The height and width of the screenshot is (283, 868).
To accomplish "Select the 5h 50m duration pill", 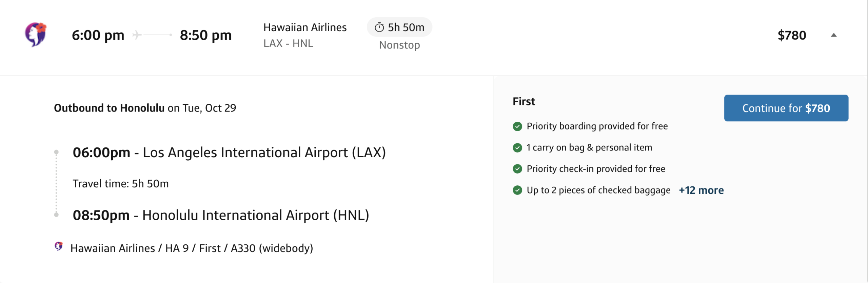I will point(399,27).
